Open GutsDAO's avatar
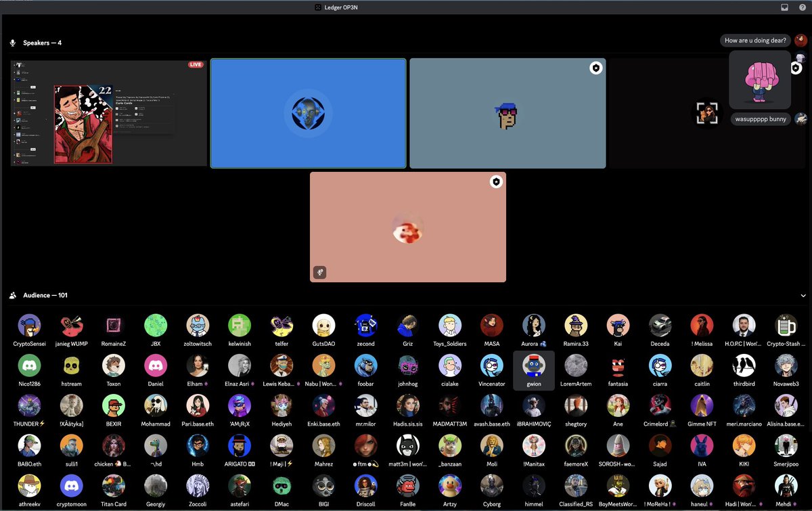Screen dimensions: 812x511 pyautogui.click(x=323, y=326)
